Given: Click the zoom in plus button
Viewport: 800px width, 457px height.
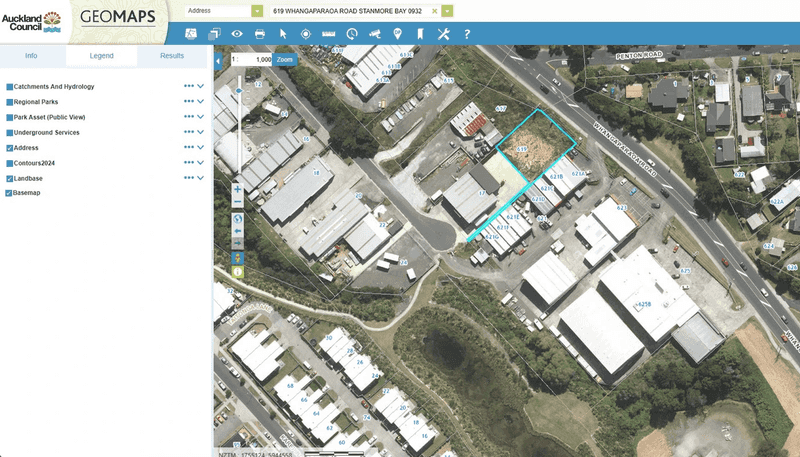Looking at the screenshot, I should coord(238,188).
